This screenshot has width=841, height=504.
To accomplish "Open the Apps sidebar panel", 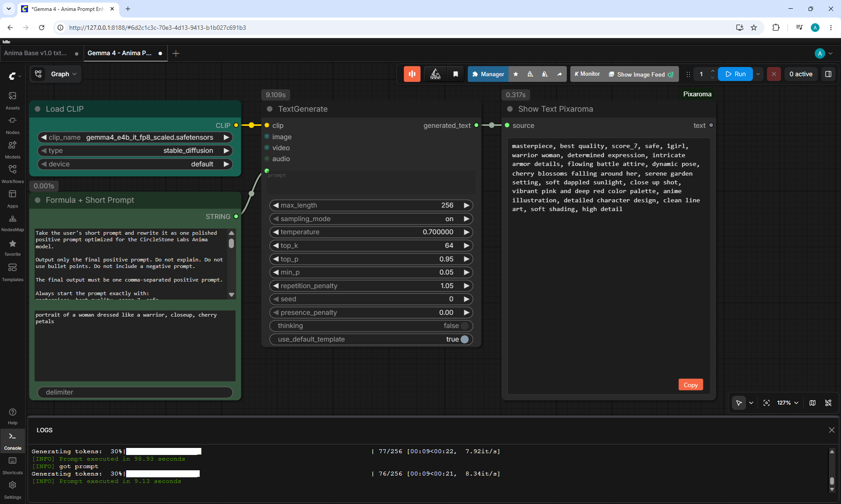I will pyautogui.click(x=12, y=199).
